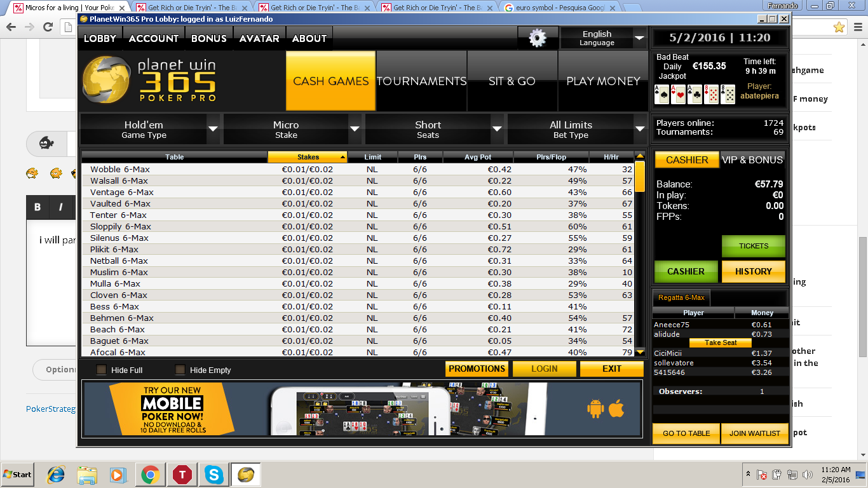Open the Micro Stake dropdown
Viewport: 868px width, 488px height.
292,129
